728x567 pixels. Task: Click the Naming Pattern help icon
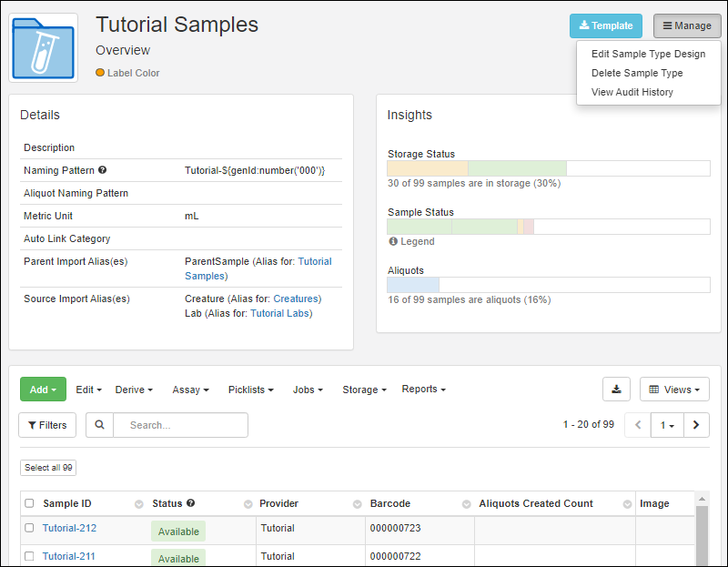[103, 170]
